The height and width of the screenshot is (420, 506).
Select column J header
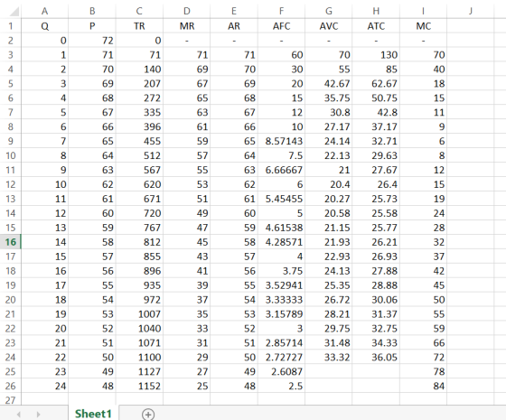471,11
